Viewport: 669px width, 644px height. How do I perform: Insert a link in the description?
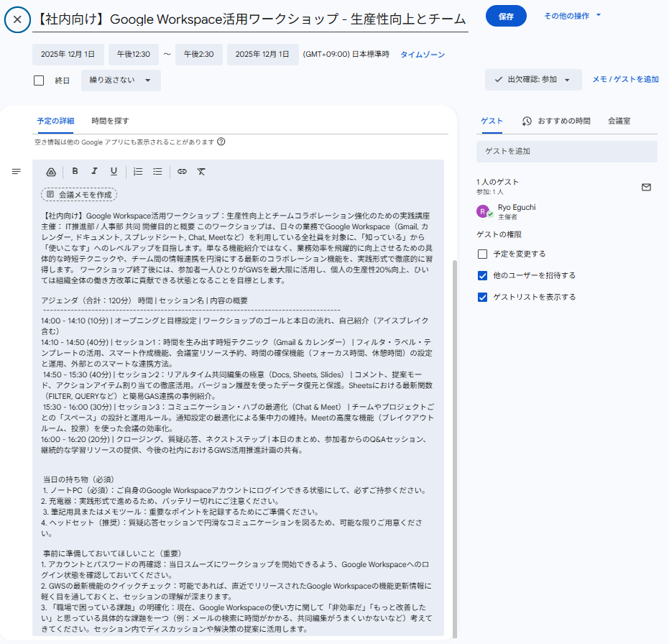[x=182, y=172]
